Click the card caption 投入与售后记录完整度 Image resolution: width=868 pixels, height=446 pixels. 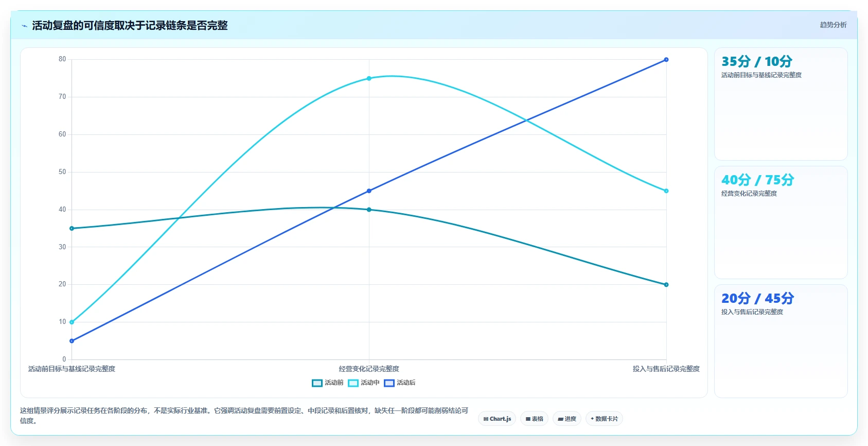pyautogui.click(x=752, y=312)
